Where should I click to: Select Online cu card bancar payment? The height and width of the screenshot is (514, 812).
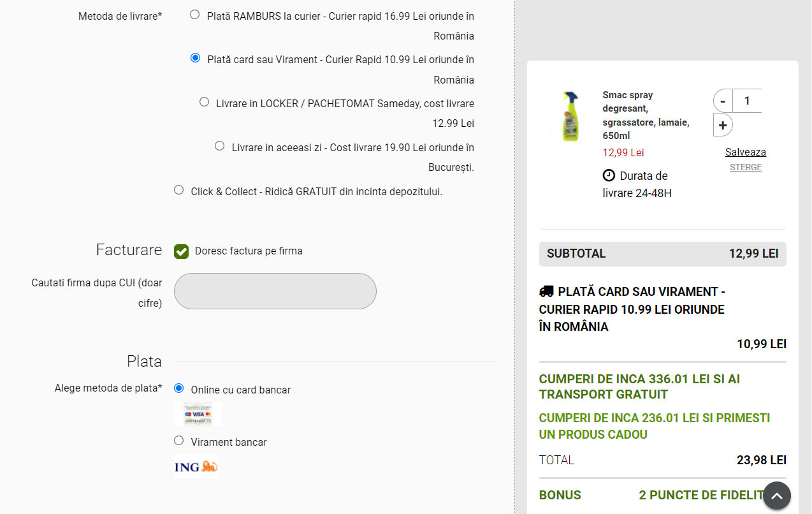(178, 388)
